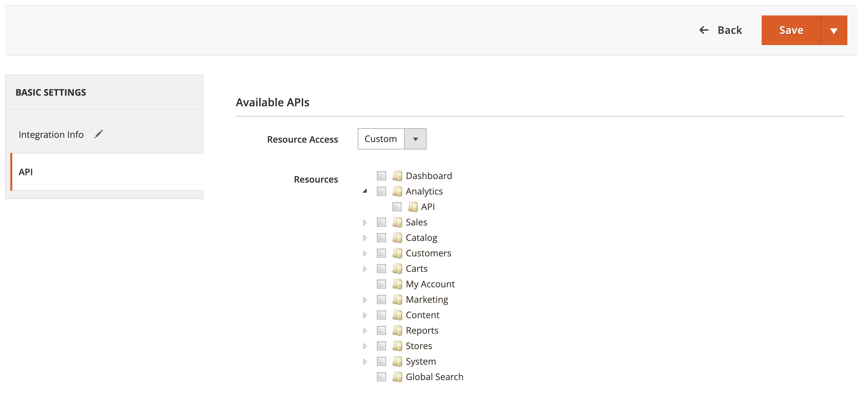Click the Catalog folder icon

coord(397,237)
